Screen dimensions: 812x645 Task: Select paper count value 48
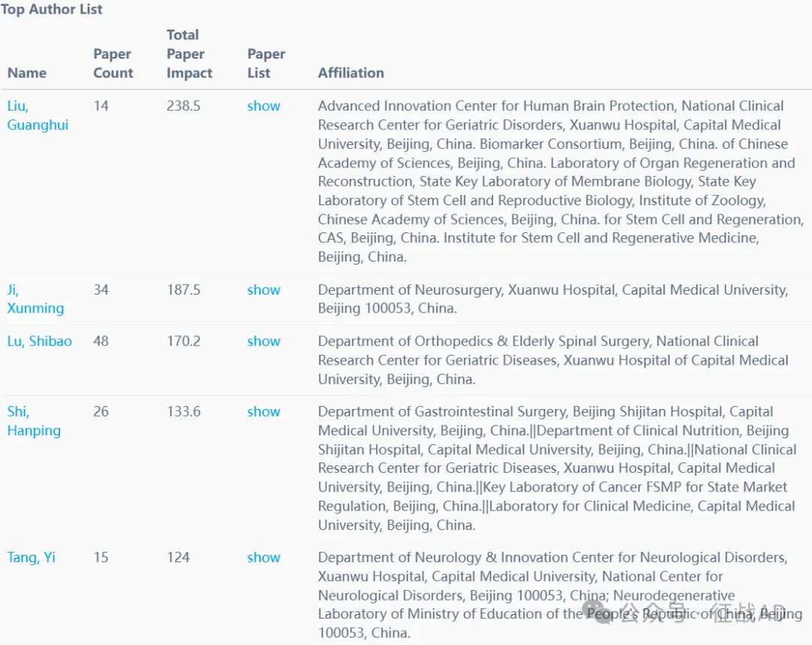pos(101,341)
